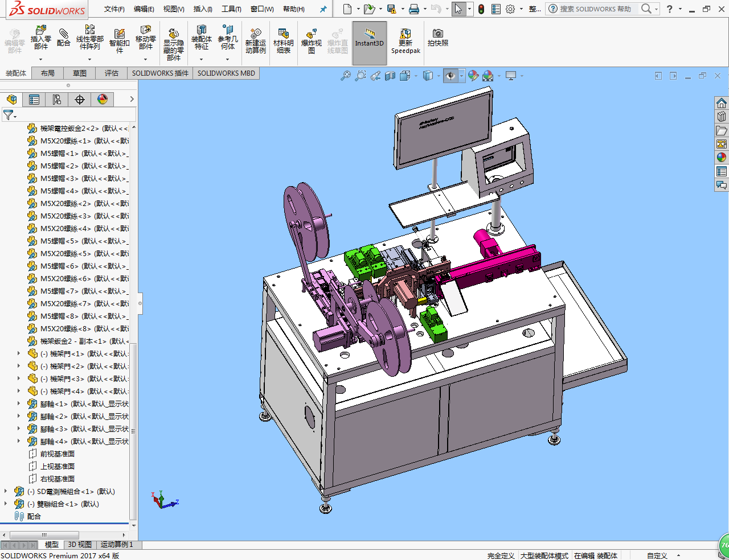Open the 线性零部件阵列 dropdown arrow

(90, 59)
